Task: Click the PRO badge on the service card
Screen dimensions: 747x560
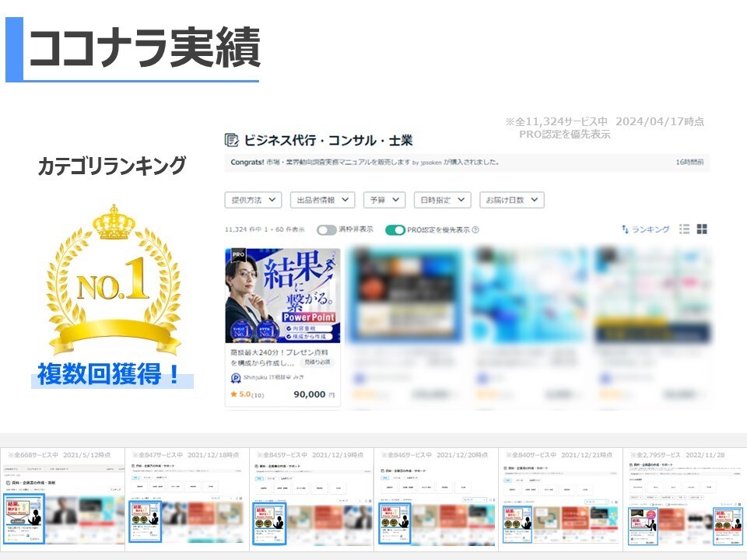Action: [238, 255]
